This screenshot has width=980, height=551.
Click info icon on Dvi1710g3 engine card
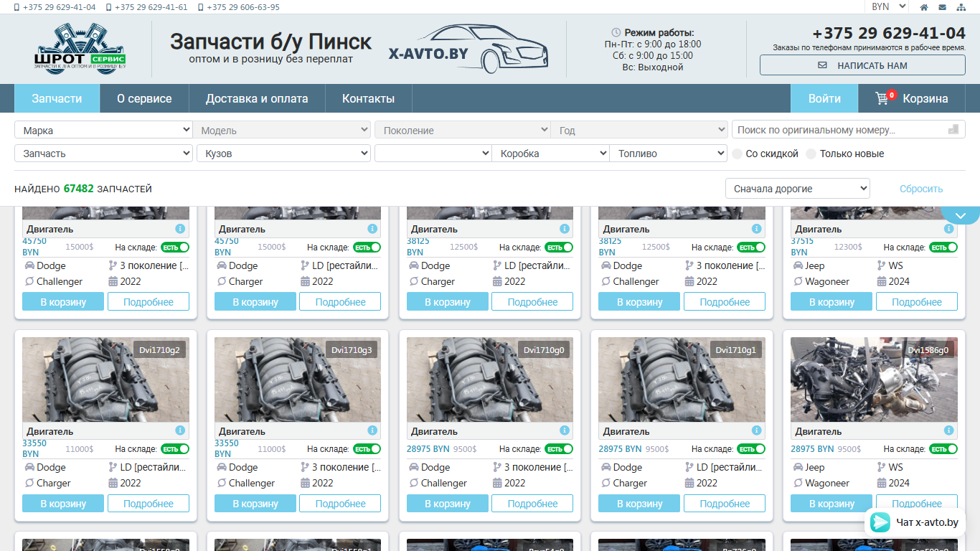(372, 430)
